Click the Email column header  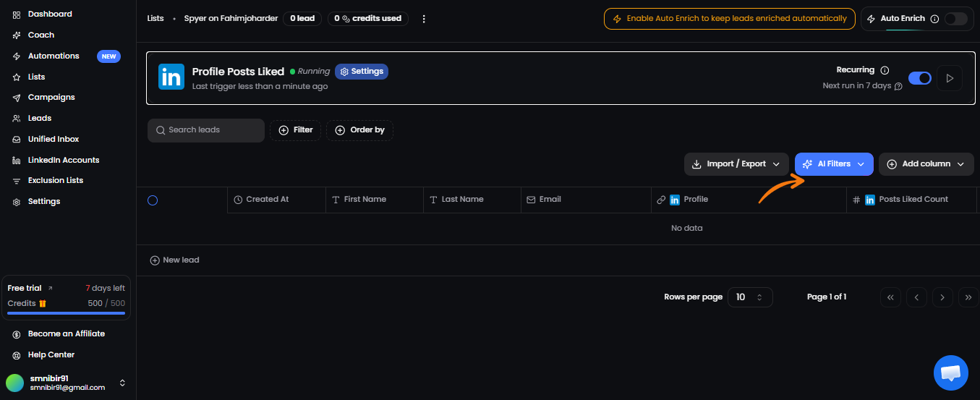pyautogui.click(x=586, y=200)
